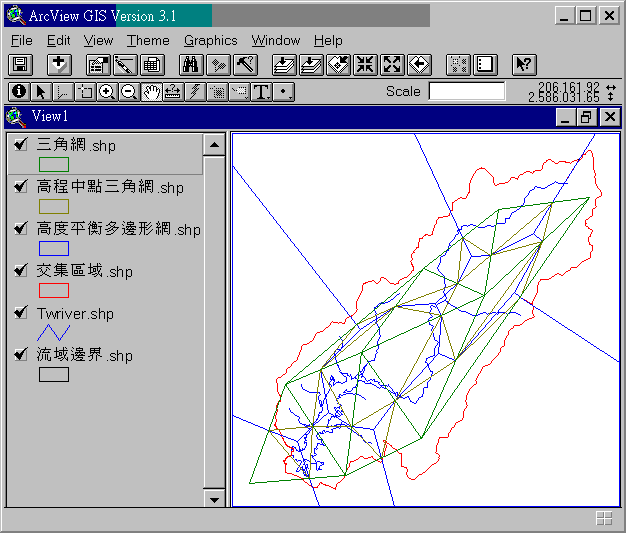
Task: Open the Query Builder hammer icon
Action: pos(245,64)
